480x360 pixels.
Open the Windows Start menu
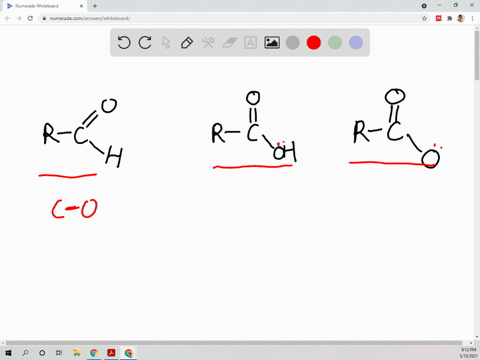(8, 353)
